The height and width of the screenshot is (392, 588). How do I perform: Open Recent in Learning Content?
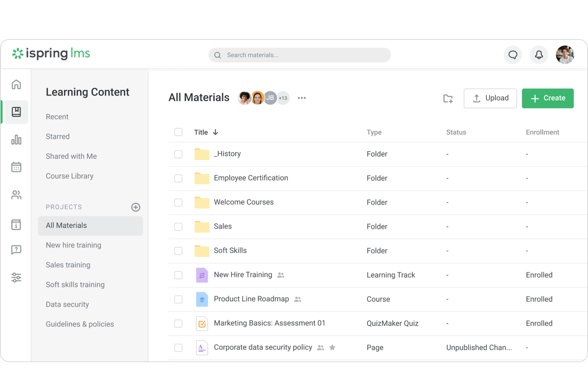pos(57,117)
